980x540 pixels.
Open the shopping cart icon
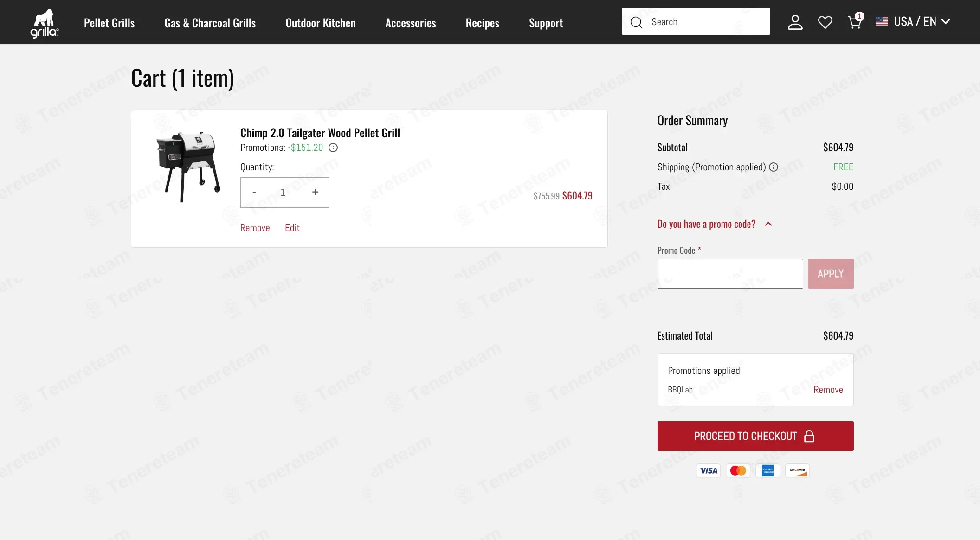(854, 22)
